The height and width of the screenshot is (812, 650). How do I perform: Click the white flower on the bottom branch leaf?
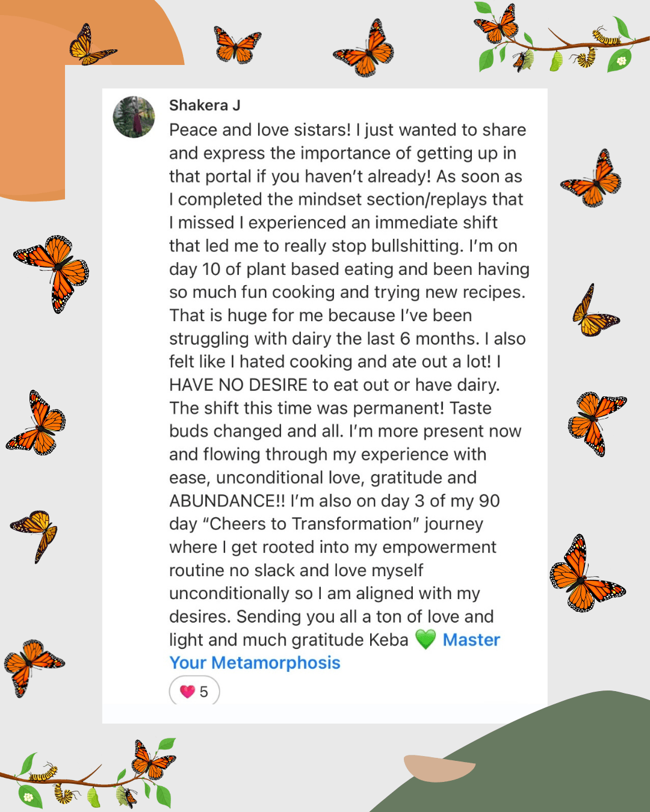pyautogui.click(x=28, y=798)
